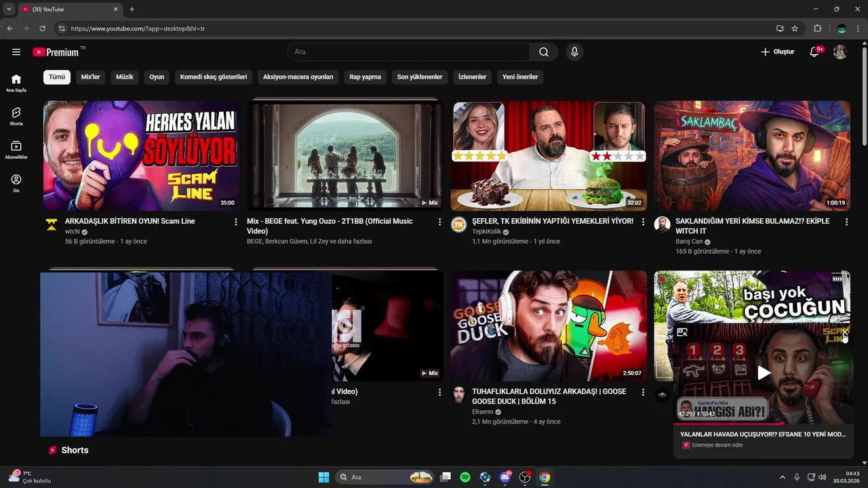This screenshot has height=488, width=868.
Task: Open Elraenn channel avatar
Action: pos(459,395)
